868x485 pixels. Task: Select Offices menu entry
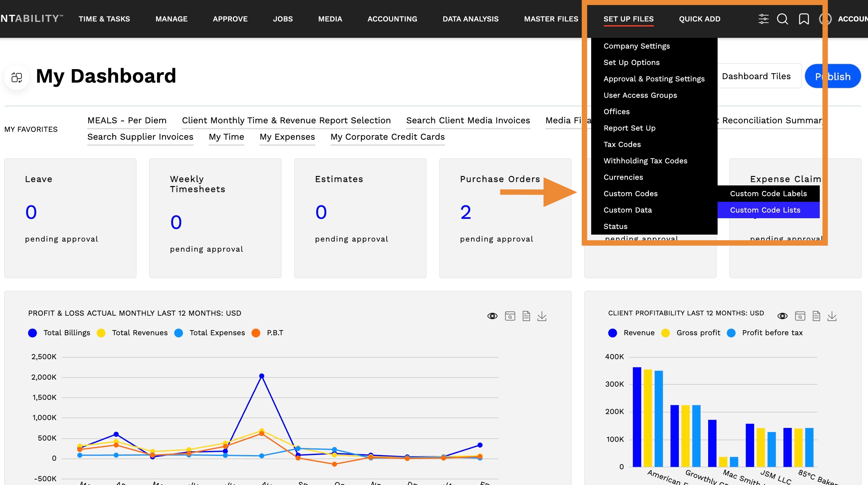[654, 112]
